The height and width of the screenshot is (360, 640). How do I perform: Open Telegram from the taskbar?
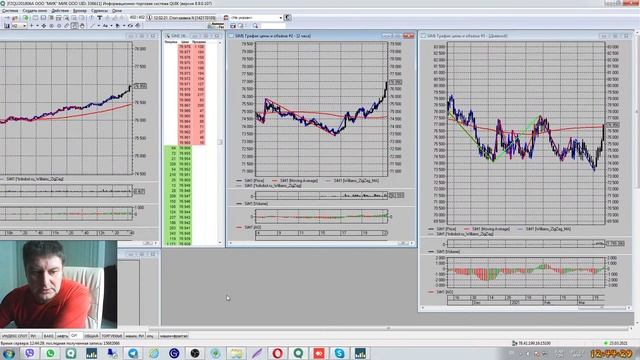133,353
